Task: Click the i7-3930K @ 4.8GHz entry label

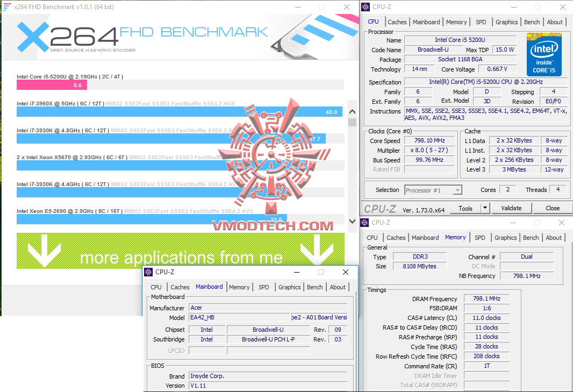Action: tap(62, 131)
